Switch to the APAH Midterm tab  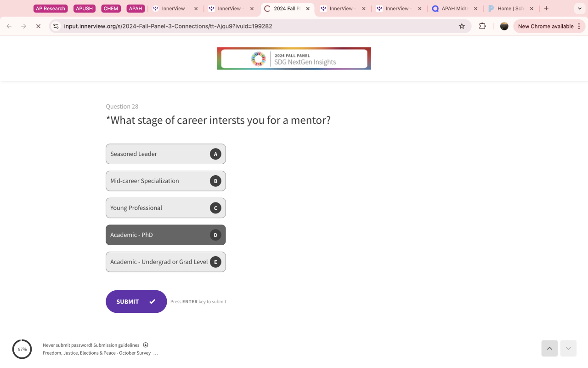point(455,8)
